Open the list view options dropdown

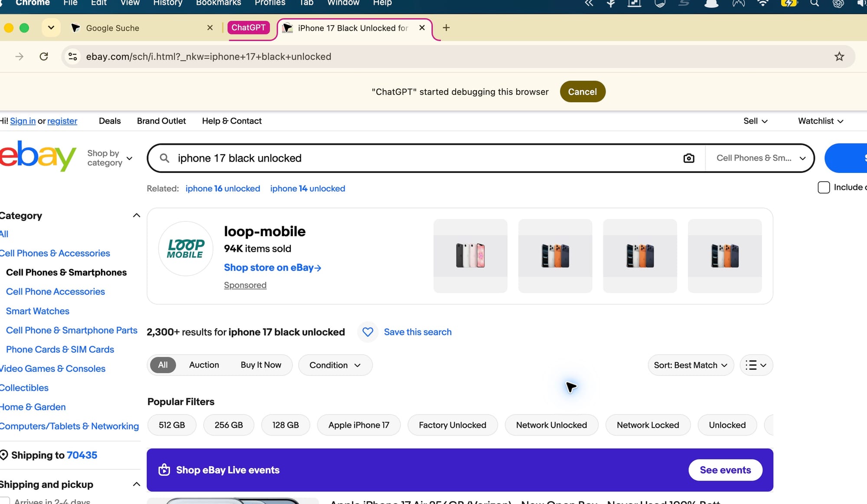coord(756,365)
